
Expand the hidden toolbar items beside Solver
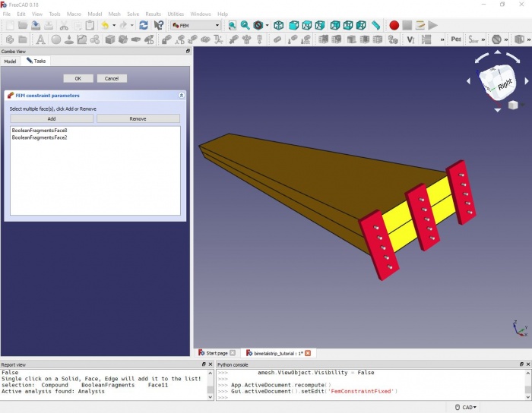point(483,39)
